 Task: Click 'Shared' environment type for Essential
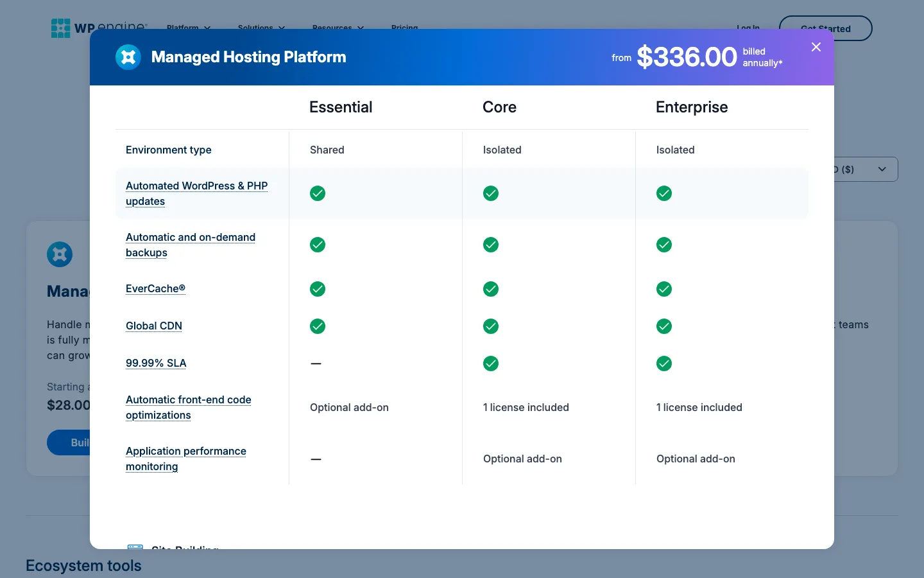click(327, 150)
